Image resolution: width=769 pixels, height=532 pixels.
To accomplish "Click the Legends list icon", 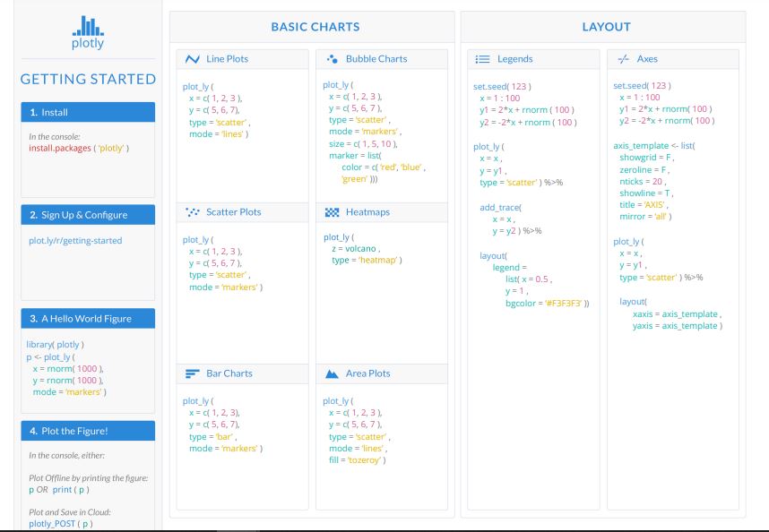I will click(481, 59).
